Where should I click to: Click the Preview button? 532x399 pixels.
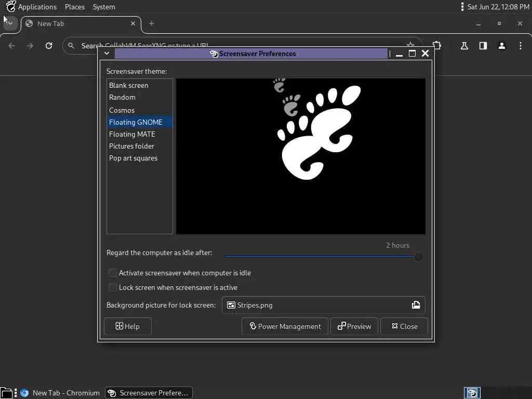click(x=354, y=326)
